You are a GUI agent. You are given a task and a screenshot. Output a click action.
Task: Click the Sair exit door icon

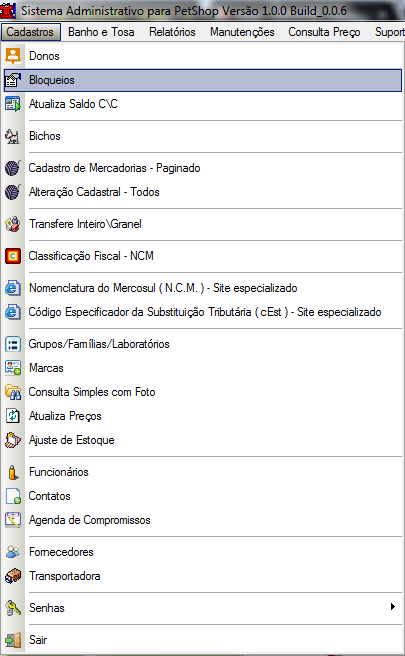coord(13,640)
